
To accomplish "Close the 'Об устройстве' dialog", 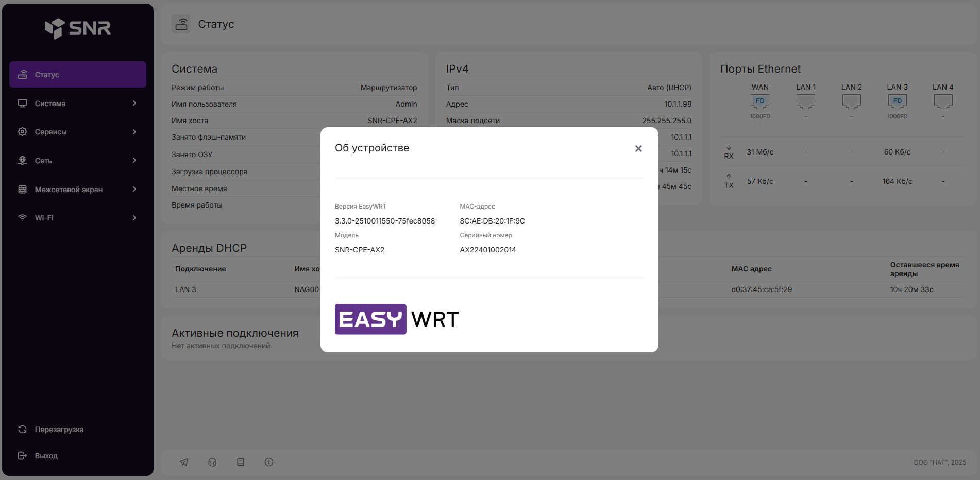I will (x=638, y=148).
